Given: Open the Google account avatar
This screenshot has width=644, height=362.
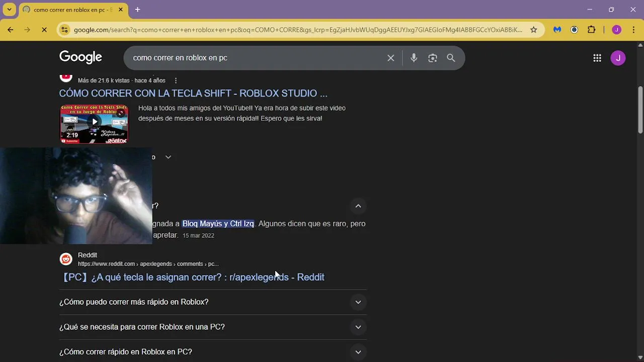Looking at the screenshot, I should click(618, 58).
